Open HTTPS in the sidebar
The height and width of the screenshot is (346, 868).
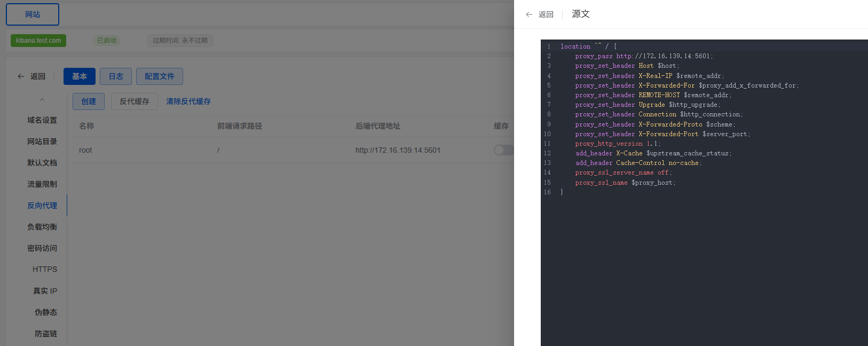(x=45, y=270)
